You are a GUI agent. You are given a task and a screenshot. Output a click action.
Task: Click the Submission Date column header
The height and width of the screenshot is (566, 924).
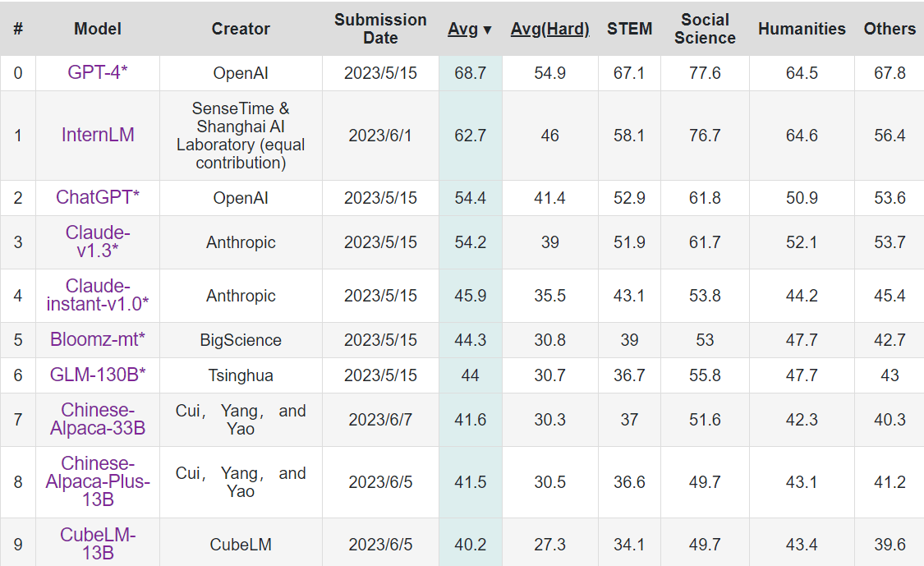click(x=380, y=29)
